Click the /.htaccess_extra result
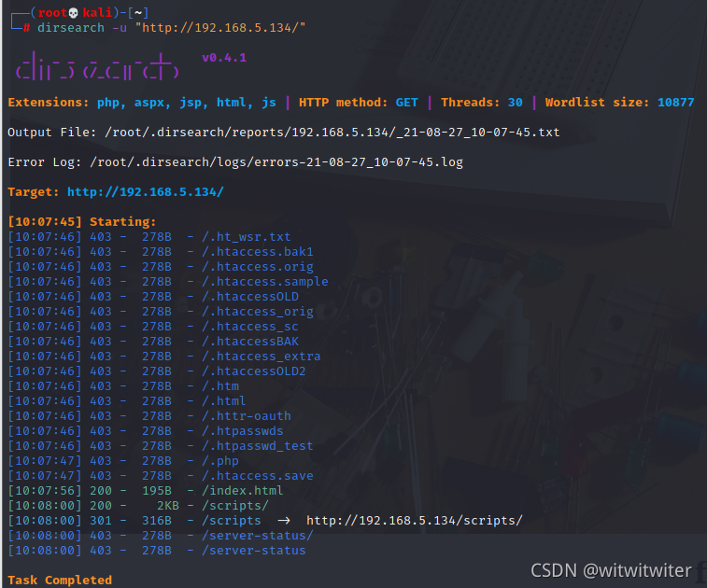 [262, 356]
